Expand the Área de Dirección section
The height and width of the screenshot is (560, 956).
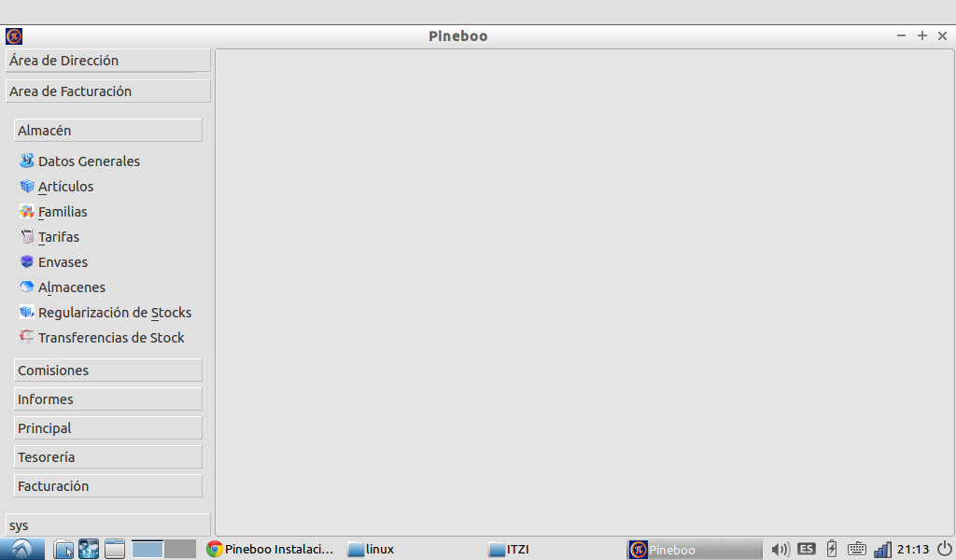108,61
